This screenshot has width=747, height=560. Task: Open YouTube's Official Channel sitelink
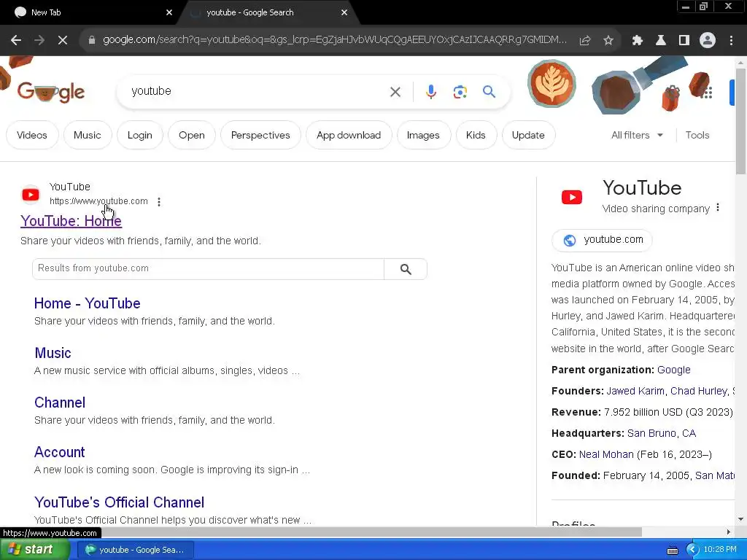pyautogui.click(x=119, y=502)
